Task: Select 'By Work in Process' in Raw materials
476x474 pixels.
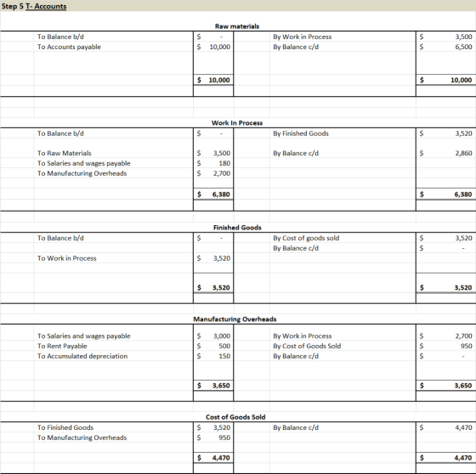Action: (302, 37)
